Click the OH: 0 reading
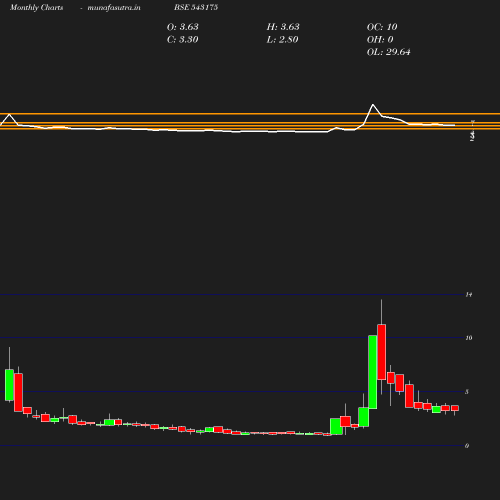This screenshot has height=500, width=500. click(380, 39)
